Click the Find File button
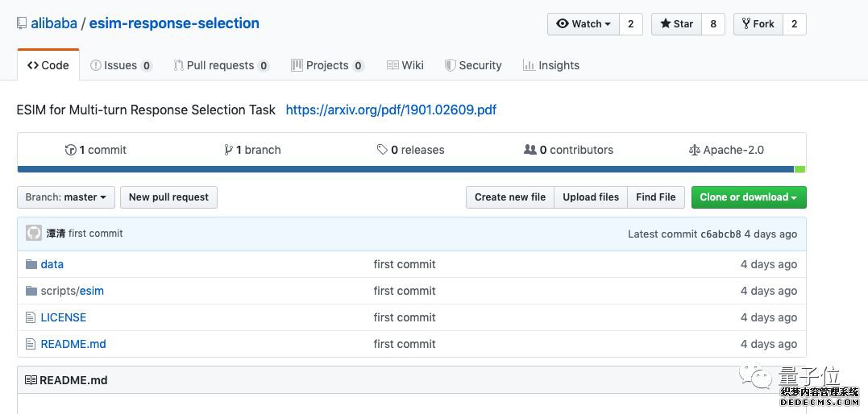868x414 pixels. 656,197
